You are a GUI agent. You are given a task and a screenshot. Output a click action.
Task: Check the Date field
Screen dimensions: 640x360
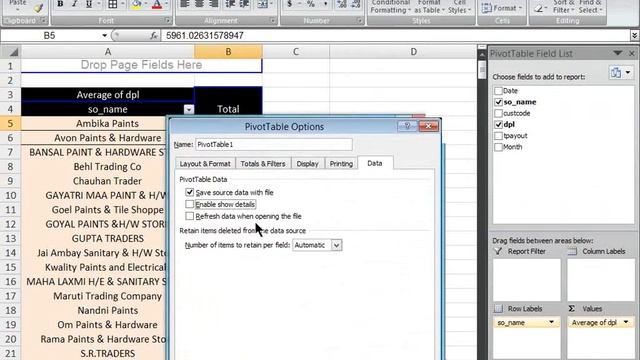(498, 91)
